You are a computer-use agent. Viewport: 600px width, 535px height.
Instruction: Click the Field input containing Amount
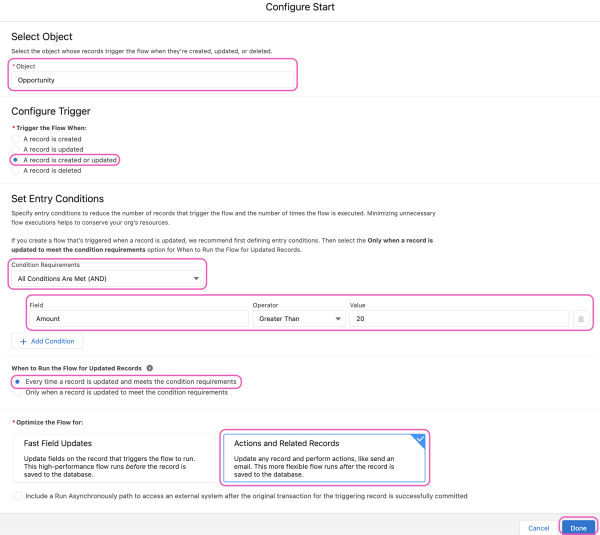tap(138, 319)
